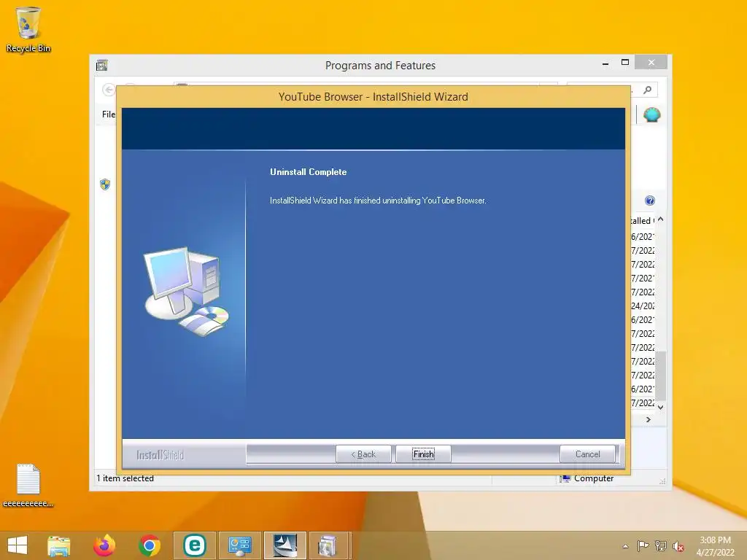
Task: Open the File menu in Programs and Features
Action: pos(108,114)
